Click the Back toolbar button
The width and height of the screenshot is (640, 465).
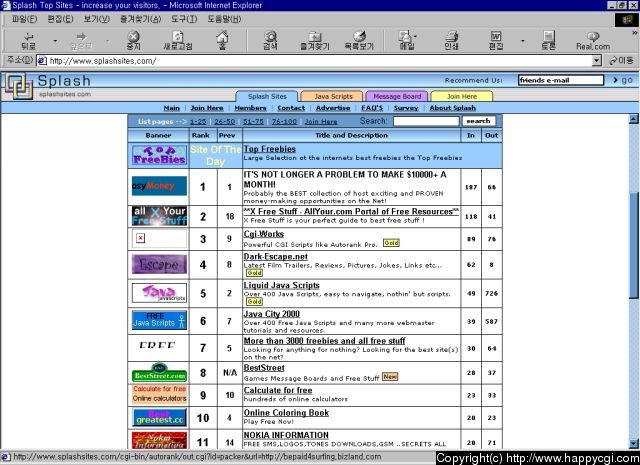pyautogui.click(x=29, y=41)
